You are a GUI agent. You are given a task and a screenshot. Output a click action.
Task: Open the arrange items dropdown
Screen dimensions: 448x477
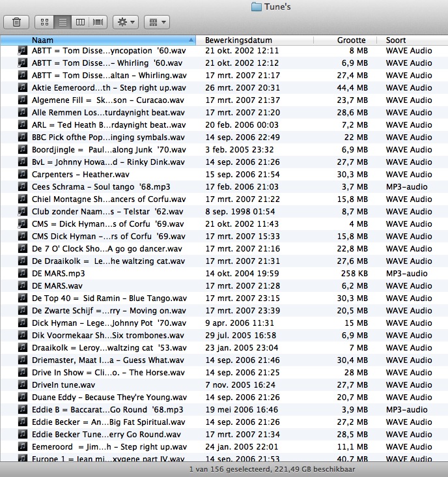click(156, 22)
